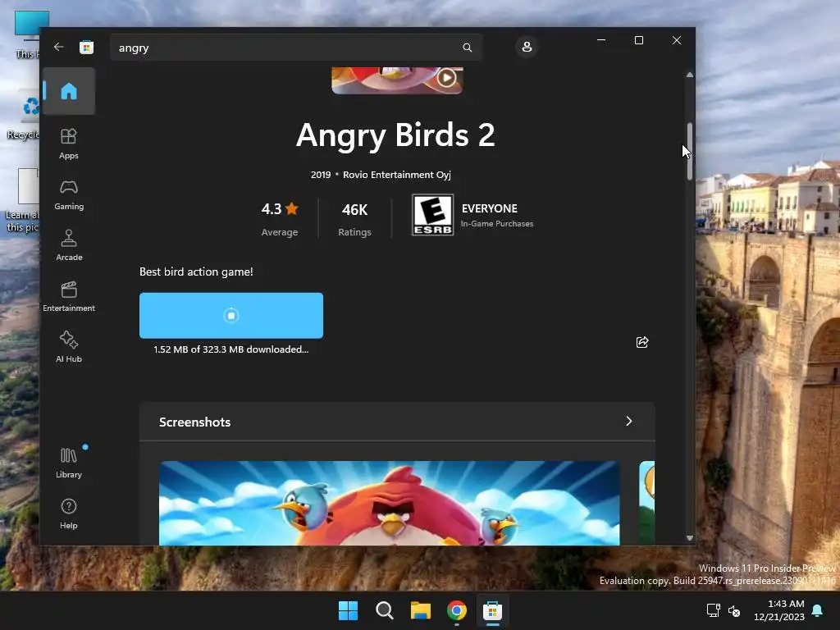
Task: Click the search field containing 'angry'
Action: [x=295, y=48]
